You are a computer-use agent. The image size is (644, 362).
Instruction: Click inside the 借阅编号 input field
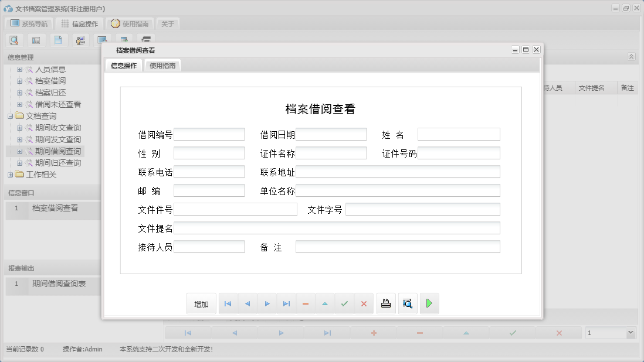point(209,134)
